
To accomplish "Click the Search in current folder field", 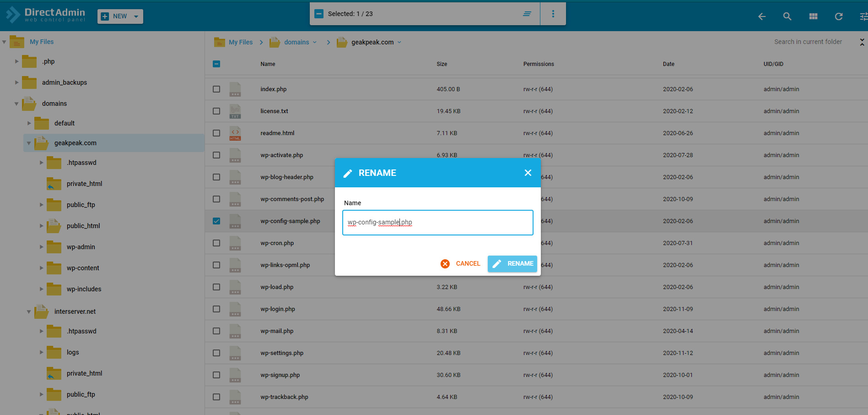I will click(x=808, y=42).
